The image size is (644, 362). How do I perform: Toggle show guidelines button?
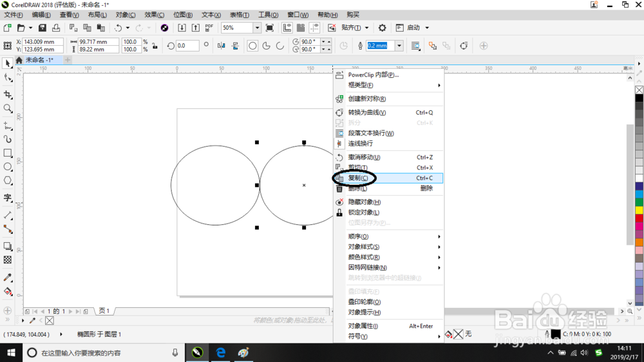tap(315, 28)
